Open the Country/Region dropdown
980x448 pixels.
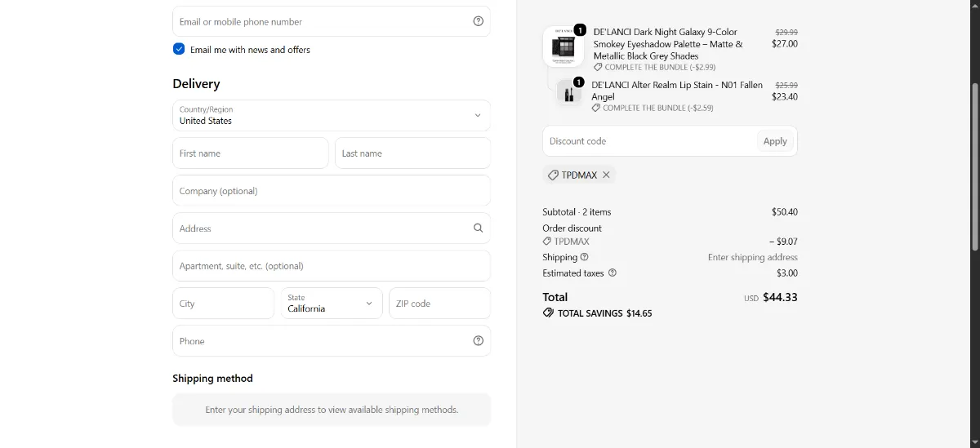point(332,115)
